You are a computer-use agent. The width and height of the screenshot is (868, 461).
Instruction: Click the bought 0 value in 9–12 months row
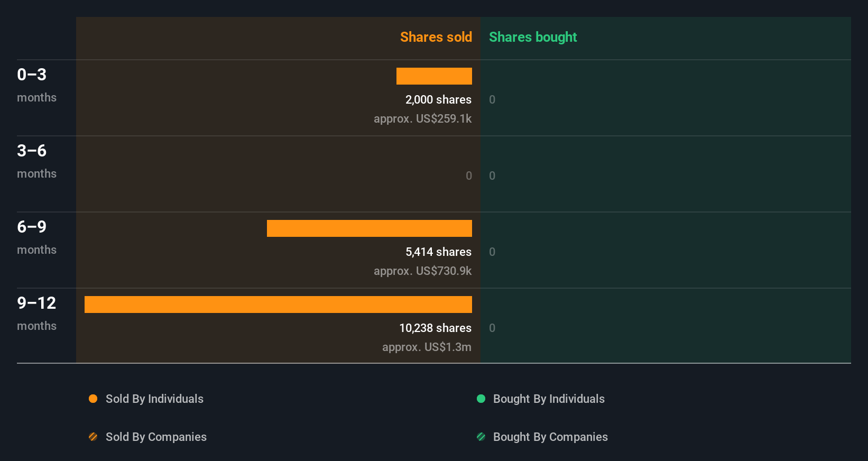click(x=492, y=328)
